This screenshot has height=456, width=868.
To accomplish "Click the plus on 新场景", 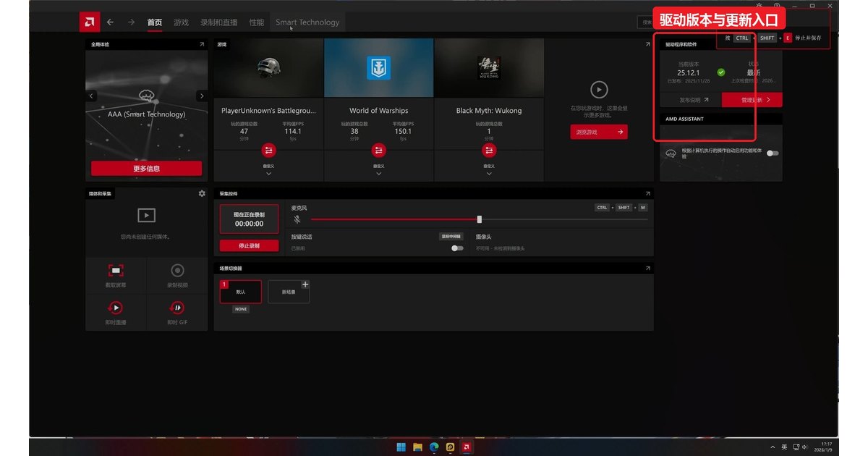I will coord(305,284).
